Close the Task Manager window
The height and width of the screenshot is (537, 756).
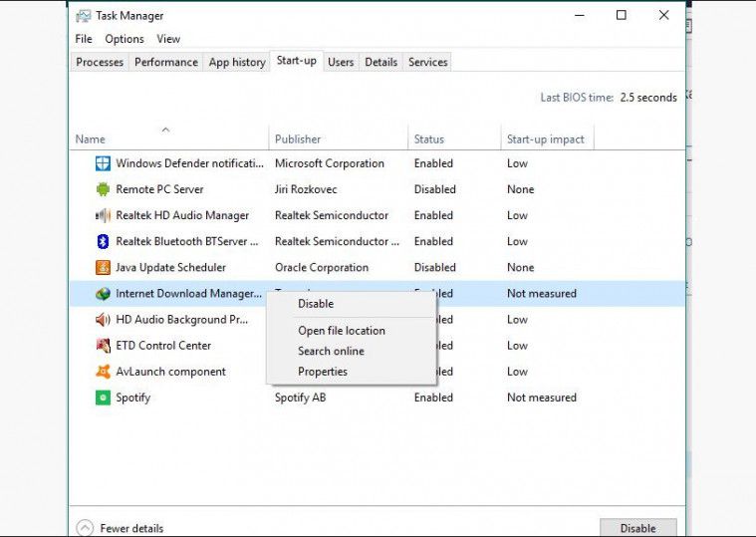(664, 15)
